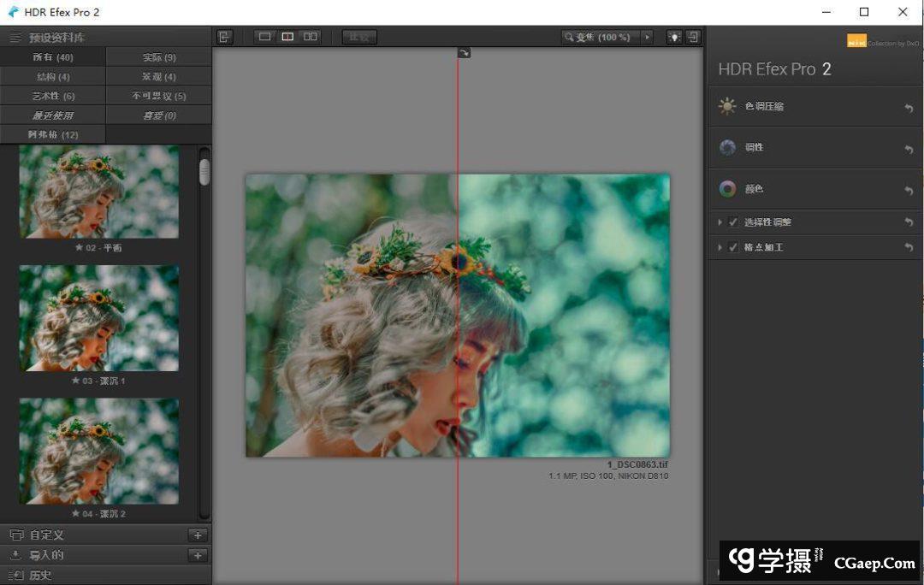Reset the 颜色 section with its arrow
This screenshot has height=585, width=924.
point(909,190)
